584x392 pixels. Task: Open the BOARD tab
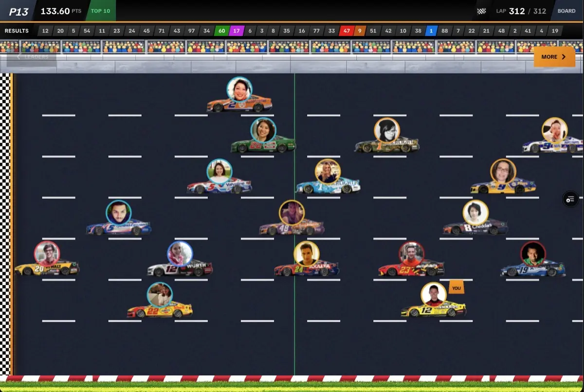[x=566, y=10]
